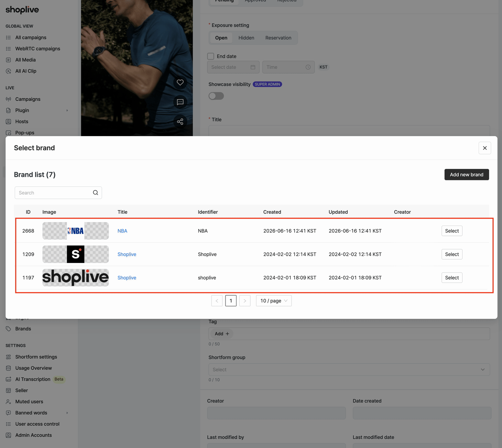
Task: Click Add new brand button
Action: click(x=467, y=174)
